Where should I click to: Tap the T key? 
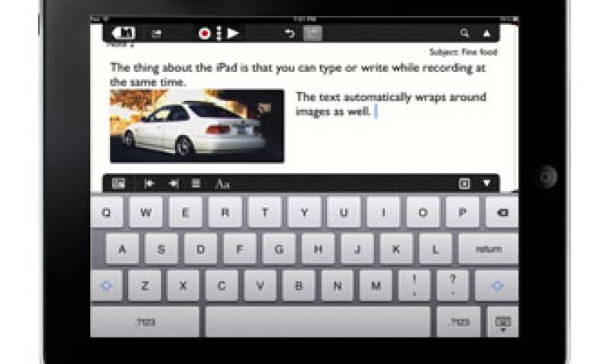point(265,212)
